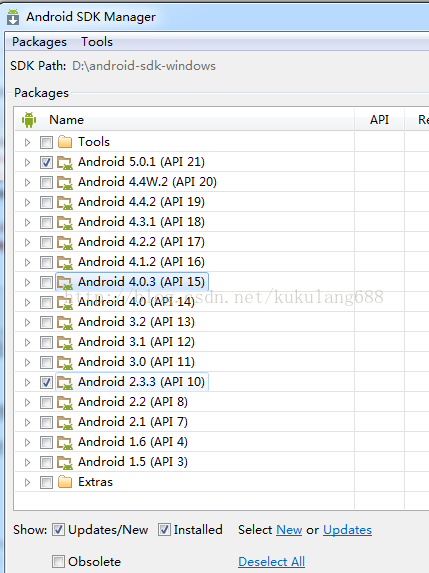Click the Extras folder icon
This screenshot has width=429, height=573.
coord(65,482)
